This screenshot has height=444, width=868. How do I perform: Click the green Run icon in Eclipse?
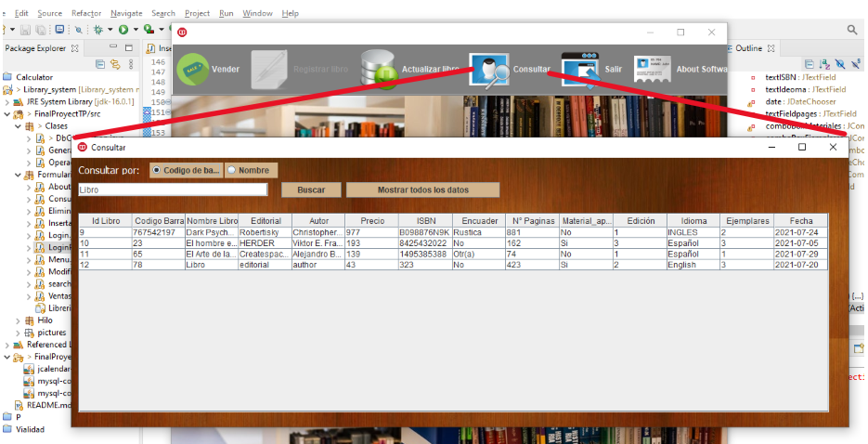tap(123, 30)
